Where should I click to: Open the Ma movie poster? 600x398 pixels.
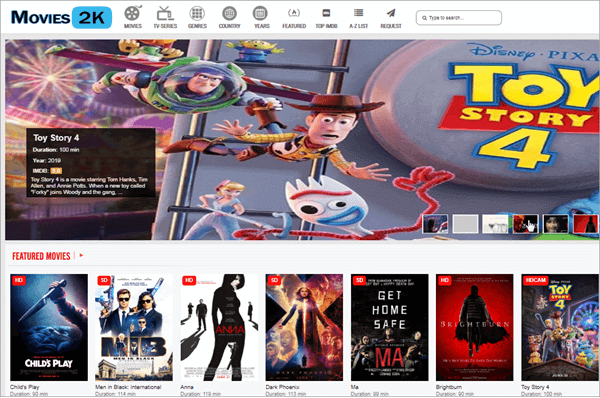point(390,327)
